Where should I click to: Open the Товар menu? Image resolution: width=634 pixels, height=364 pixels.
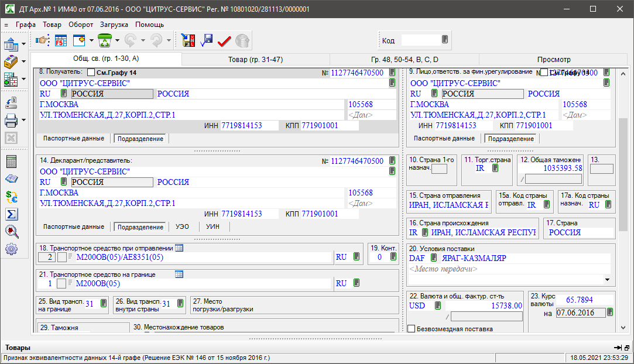[52, 25]
